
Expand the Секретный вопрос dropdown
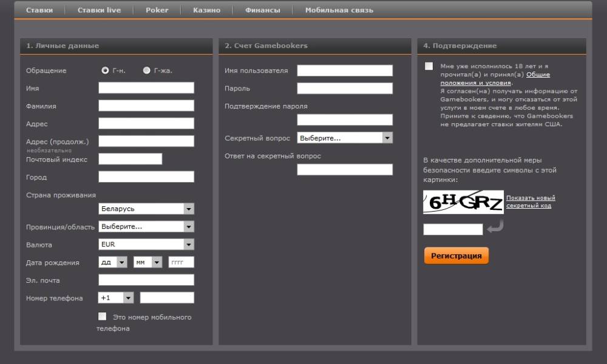click(345, 138)
